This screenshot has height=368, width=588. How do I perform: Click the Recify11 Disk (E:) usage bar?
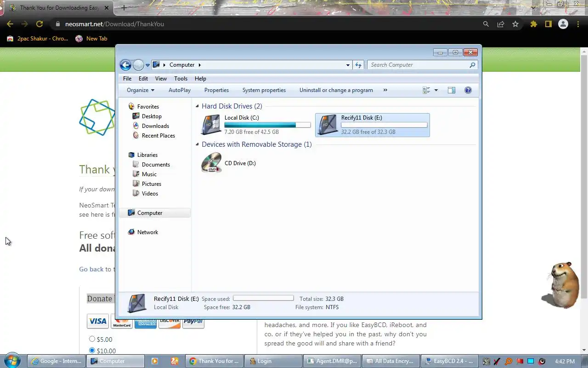click(384, 125)
